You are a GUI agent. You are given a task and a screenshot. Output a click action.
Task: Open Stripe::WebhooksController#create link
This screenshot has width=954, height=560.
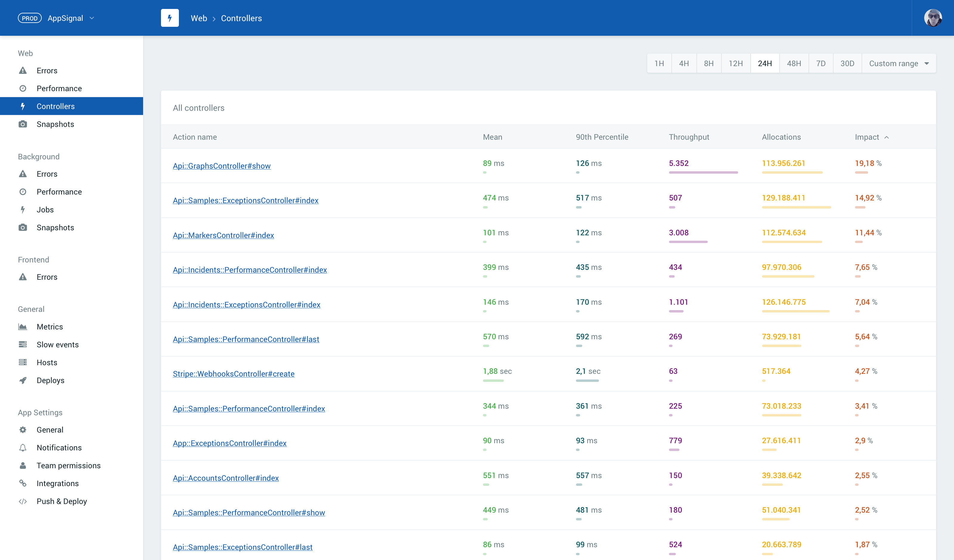233,374
